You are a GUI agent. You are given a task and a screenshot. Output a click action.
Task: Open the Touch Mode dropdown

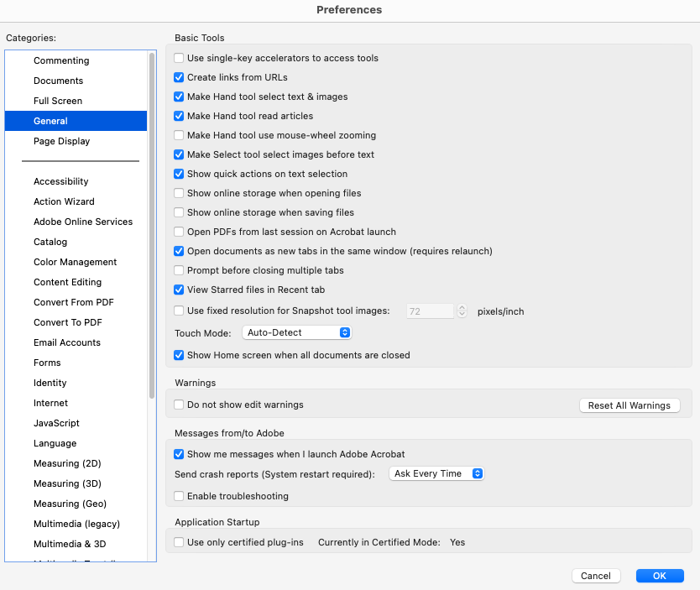pyautogui.click(x=296, y=332)
